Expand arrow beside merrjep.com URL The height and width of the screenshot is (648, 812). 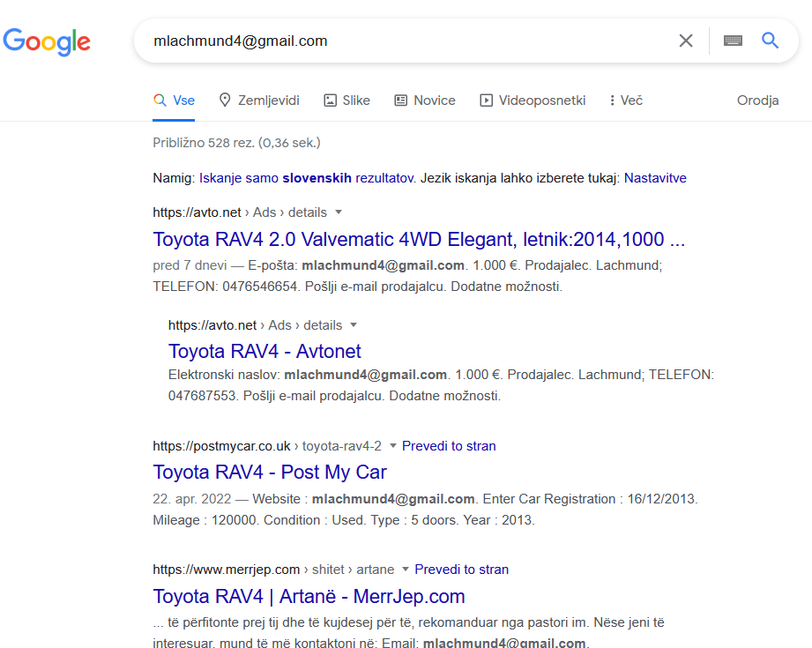406,570
